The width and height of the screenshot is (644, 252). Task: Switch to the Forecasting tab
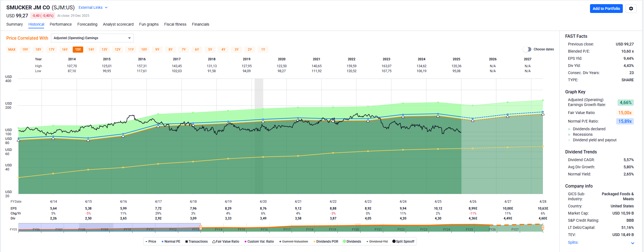click(87, 24)
